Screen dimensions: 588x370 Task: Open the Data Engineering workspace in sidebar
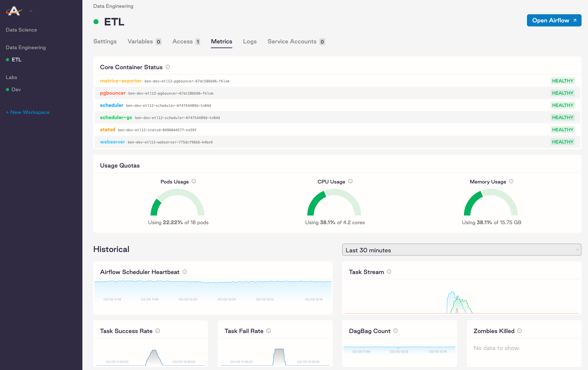26,47
